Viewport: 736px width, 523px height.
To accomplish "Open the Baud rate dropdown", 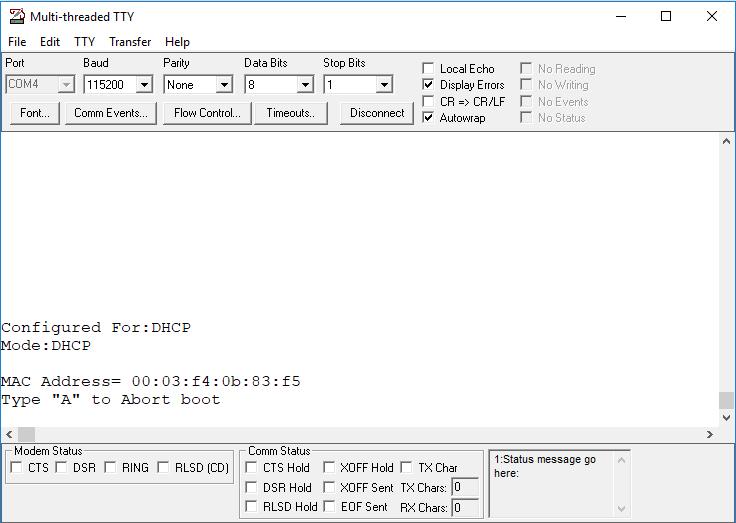I will (x=143, y=85).
